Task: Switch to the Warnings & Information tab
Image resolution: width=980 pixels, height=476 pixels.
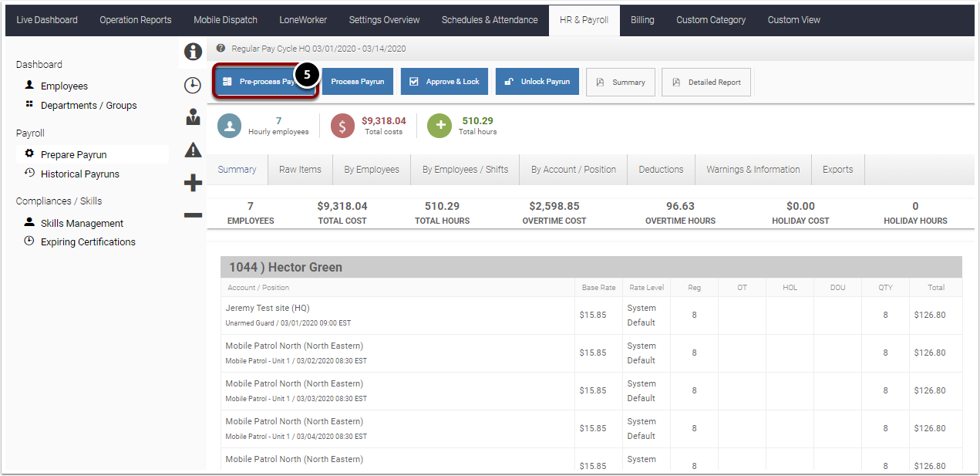Action: click(753, 169)
